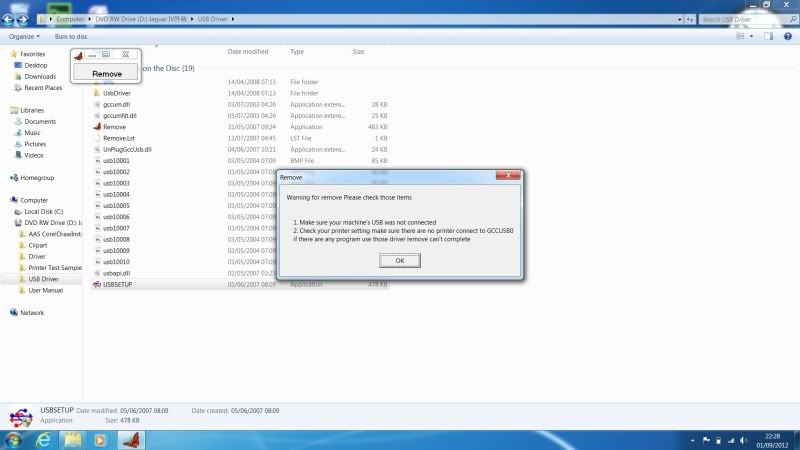Open the Pictures library
800x450 pixels.
click(35, 144)
